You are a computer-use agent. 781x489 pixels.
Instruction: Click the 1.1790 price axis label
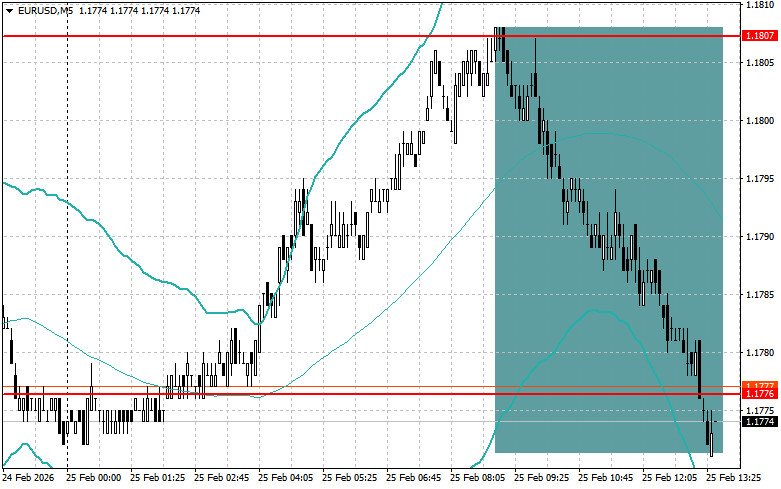click(760, 237)
